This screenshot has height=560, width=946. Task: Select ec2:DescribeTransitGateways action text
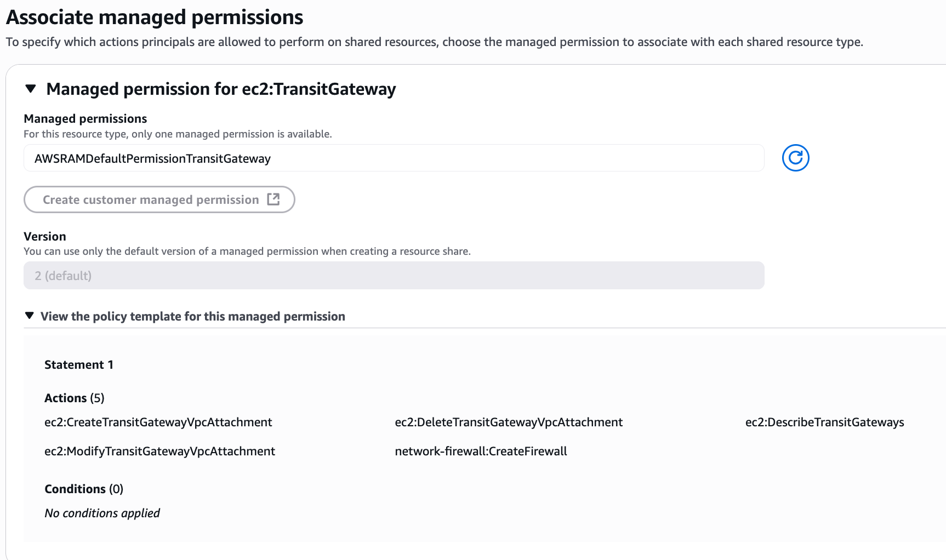(x=824, y=422)
